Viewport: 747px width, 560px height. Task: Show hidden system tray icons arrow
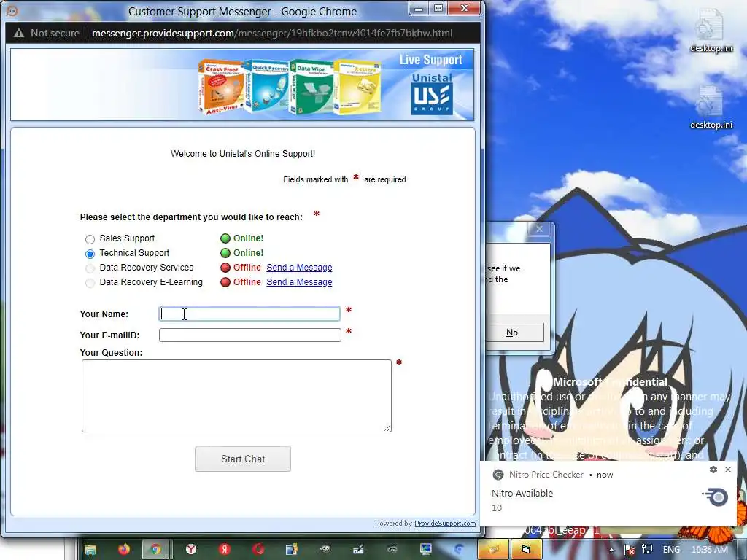point(611,550)
